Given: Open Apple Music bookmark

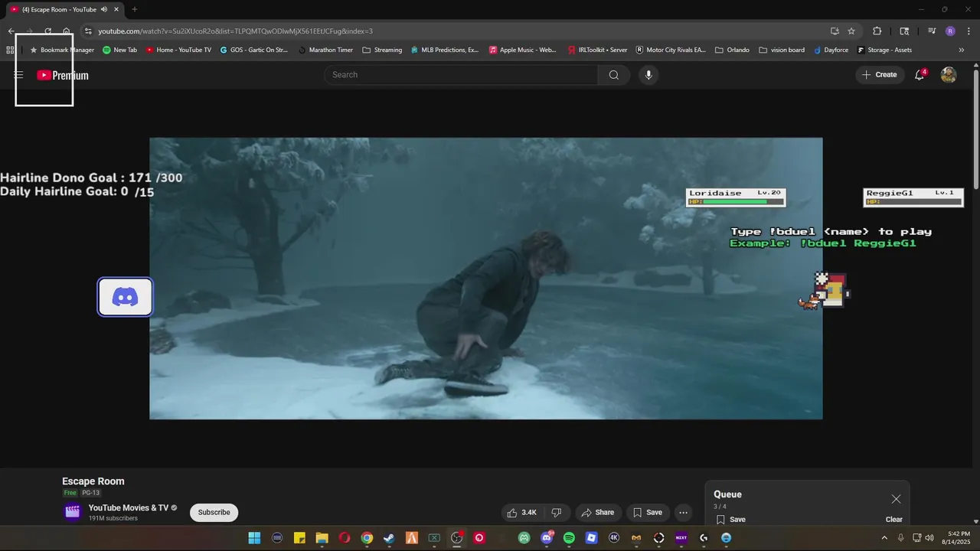Looking at the screenshot, I should click(523, 50).
